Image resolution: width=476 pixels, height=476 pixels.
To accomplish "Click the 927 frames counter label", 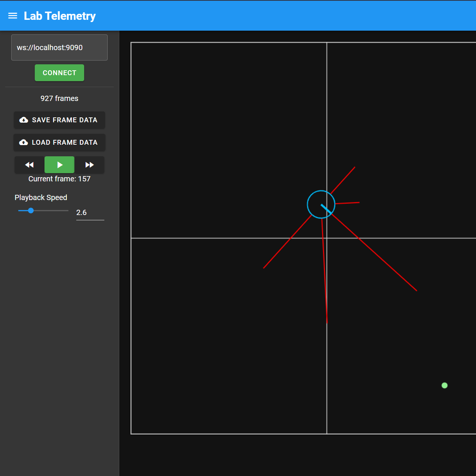I will pos(59,98).
